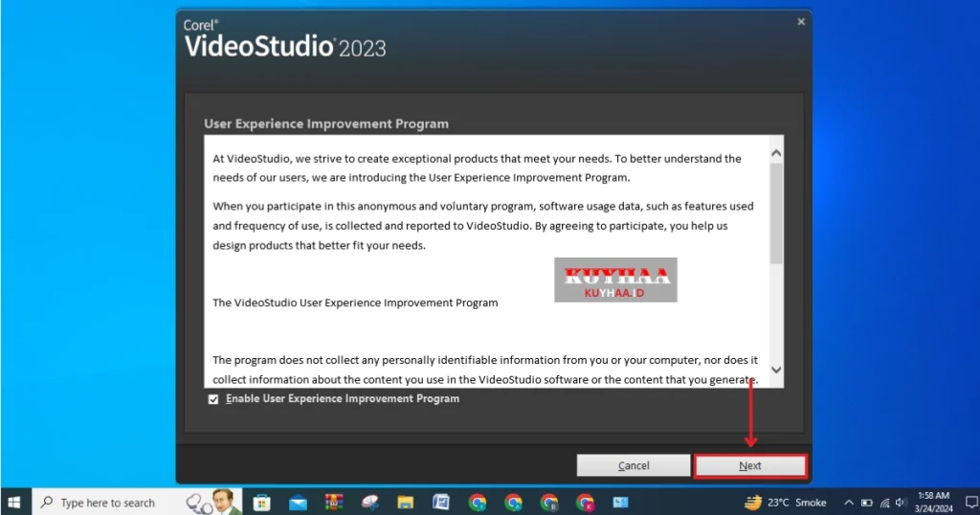Viewport: 980px width, 515px height.
Task: Open the notification center icon
Action: 971,502
